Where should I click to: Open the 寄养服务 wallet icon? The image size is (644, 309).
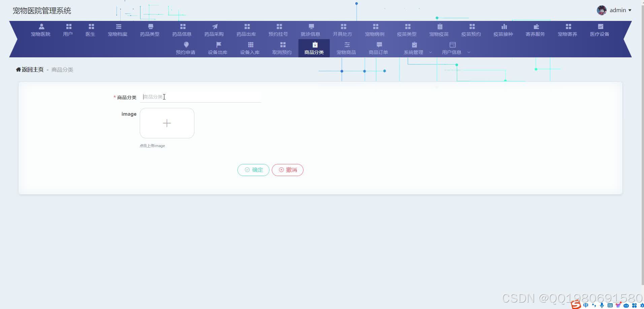click(x=536, y=26)
